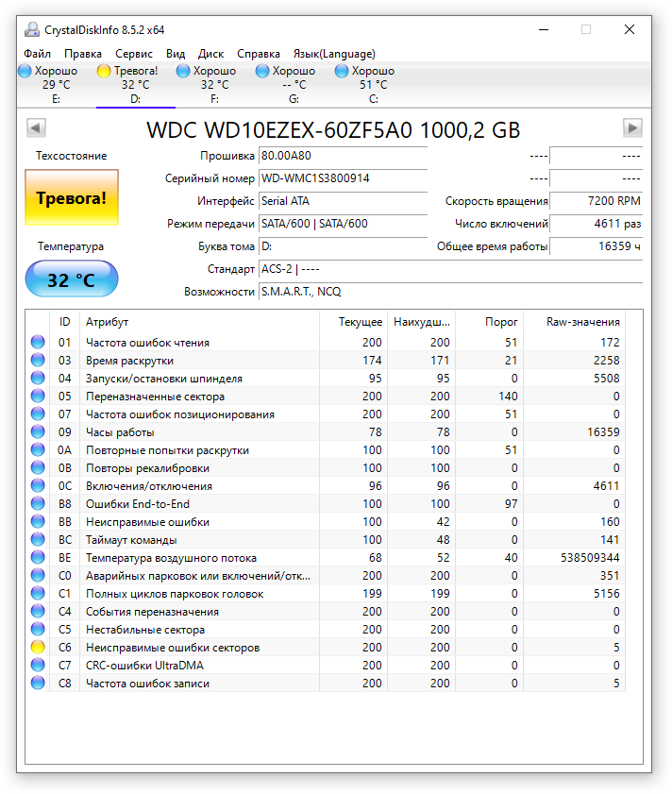Click the Raw-значения column header
Screen dimensions: 672x794
point(574,322)
